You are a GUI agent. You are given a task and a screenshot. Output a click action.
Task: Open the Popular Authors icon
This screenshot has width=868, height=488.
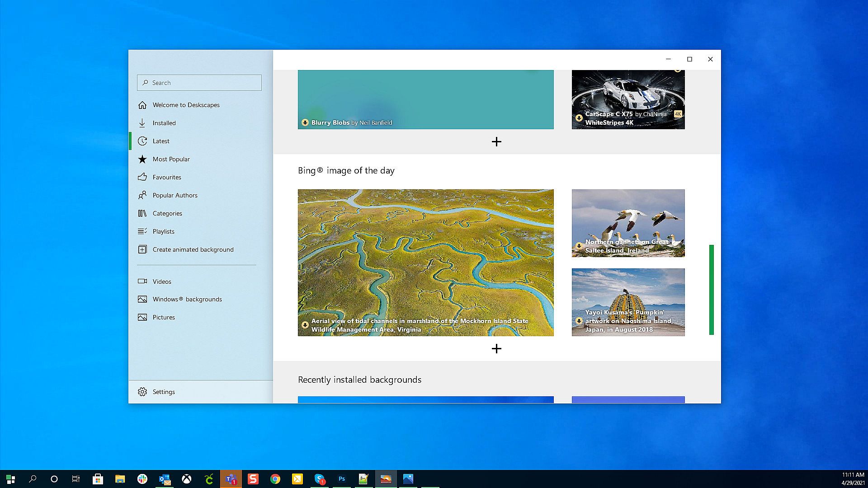click(x=142, y=195)
